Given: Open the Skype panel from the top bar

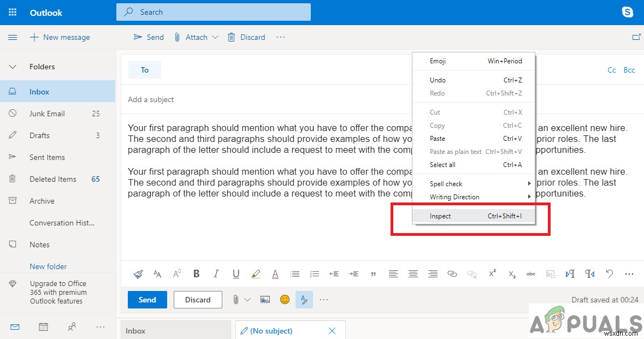Looking at the screenshot, I should pos(628,12).
